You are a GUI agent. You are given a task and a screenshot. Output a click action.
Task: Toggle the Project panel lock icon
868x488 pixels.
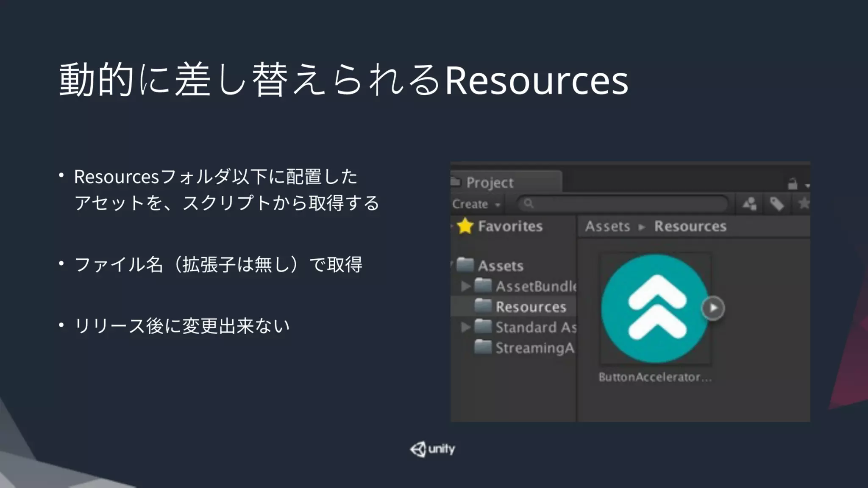click(x=792, y=184)
